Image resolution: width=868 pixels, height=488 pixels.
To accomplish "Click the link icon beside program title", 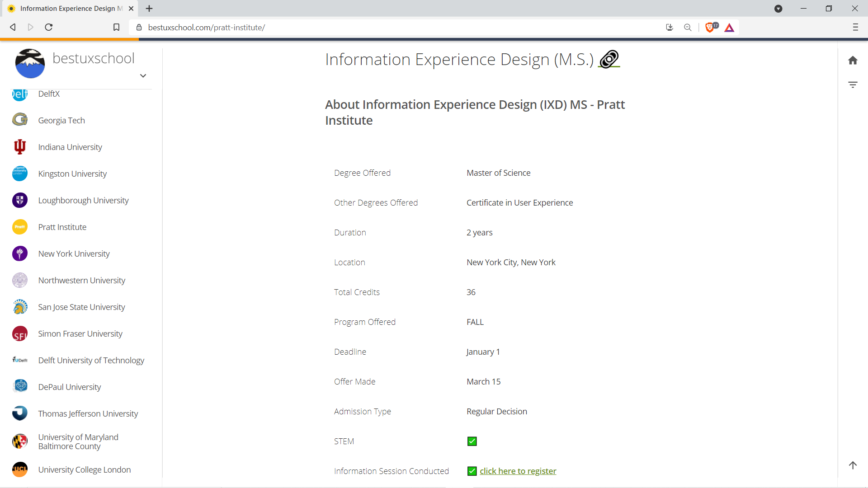I will click(609, 59).
